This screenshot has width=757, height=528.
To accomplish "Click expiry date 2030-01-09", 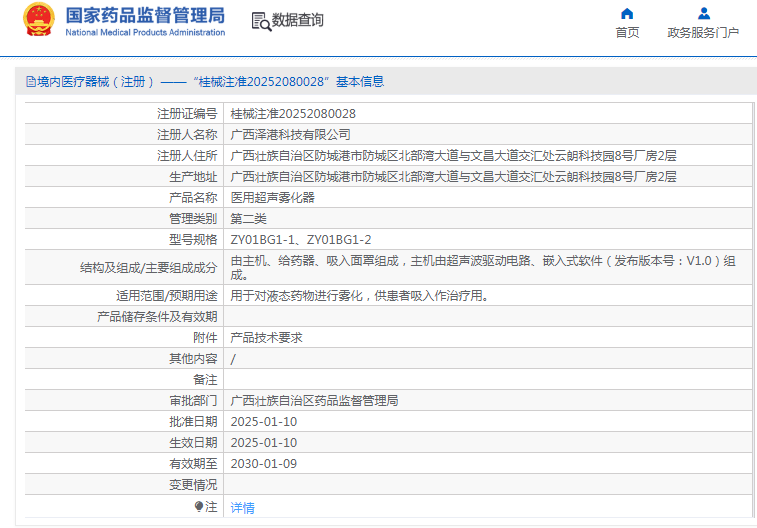I will coord(264,464).
